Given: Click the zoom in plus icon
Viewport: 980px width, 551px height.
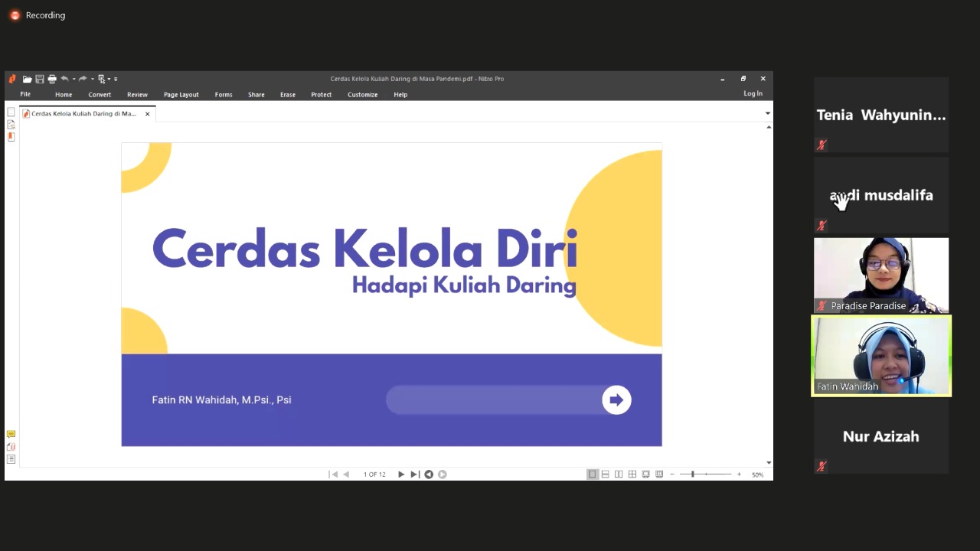Looking at the screenshot, I should [x=739, y=474].
